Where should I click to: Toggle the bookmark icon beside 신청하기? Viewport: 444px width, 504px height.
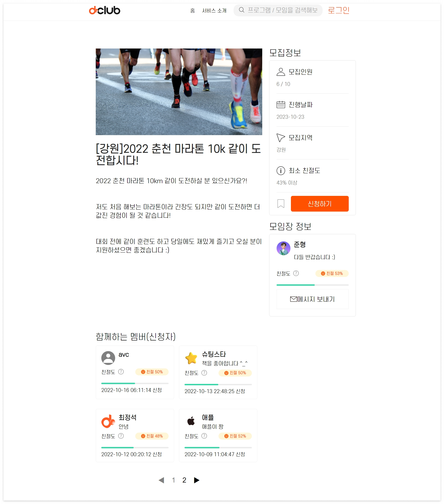pyautogui.click(x=281, y=204)
